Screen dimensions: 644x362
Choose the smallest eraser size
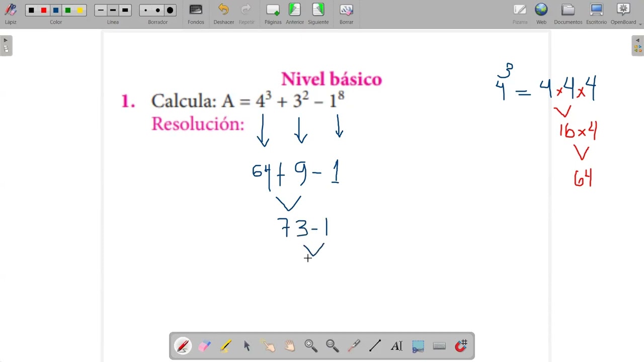coord(145,10)
